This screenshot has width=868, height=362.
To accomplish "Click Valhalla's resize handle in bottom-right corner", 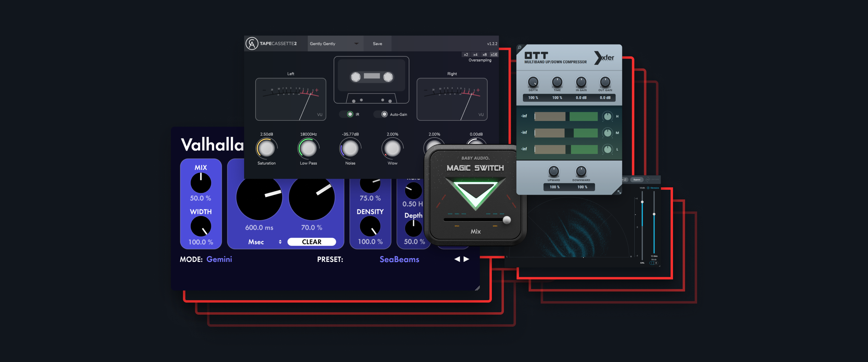I will pos(477,288).
